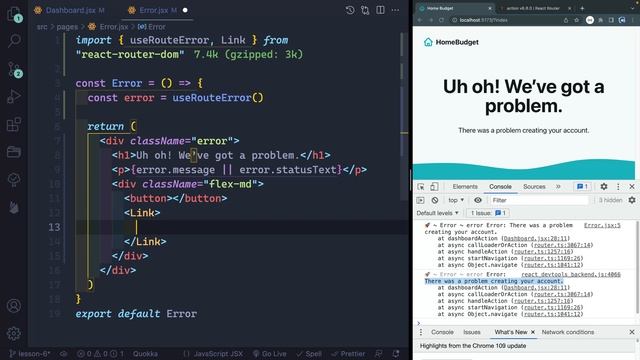Viewport: 640px width, 360px height.
Task: Focus the console Filter field
Action: (x=538, y=200)
